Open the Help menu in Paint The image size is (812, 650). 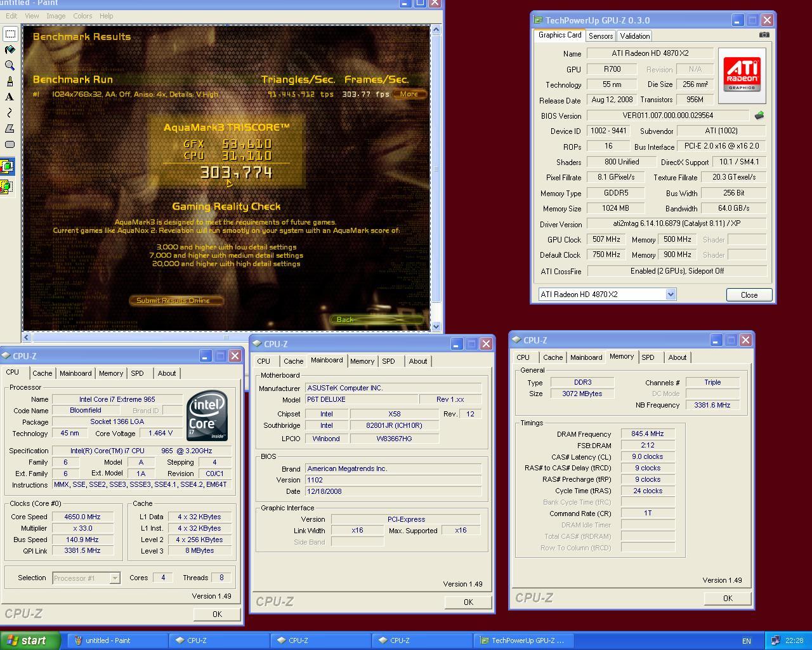click(x=106, y=16)
